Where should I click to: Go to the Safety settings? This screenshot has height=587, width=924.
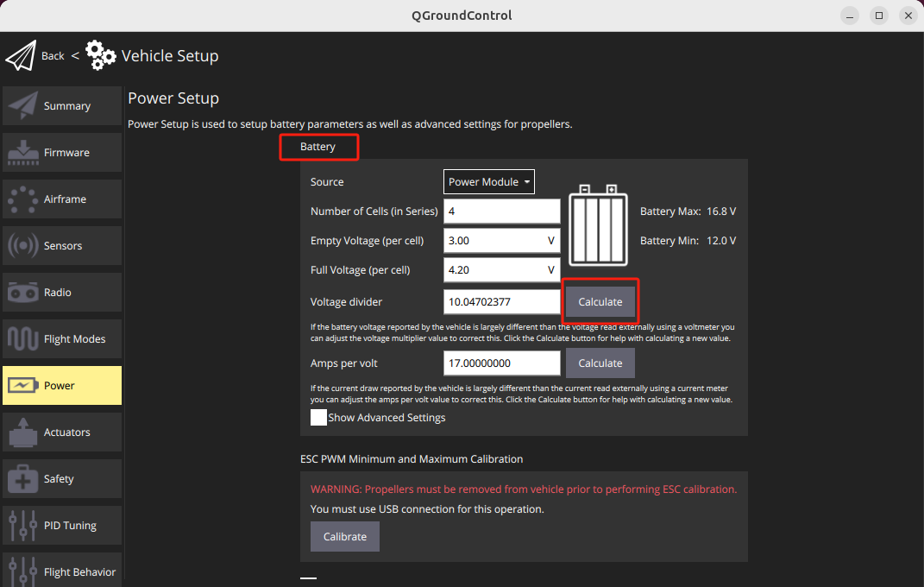tap(62, 478)
